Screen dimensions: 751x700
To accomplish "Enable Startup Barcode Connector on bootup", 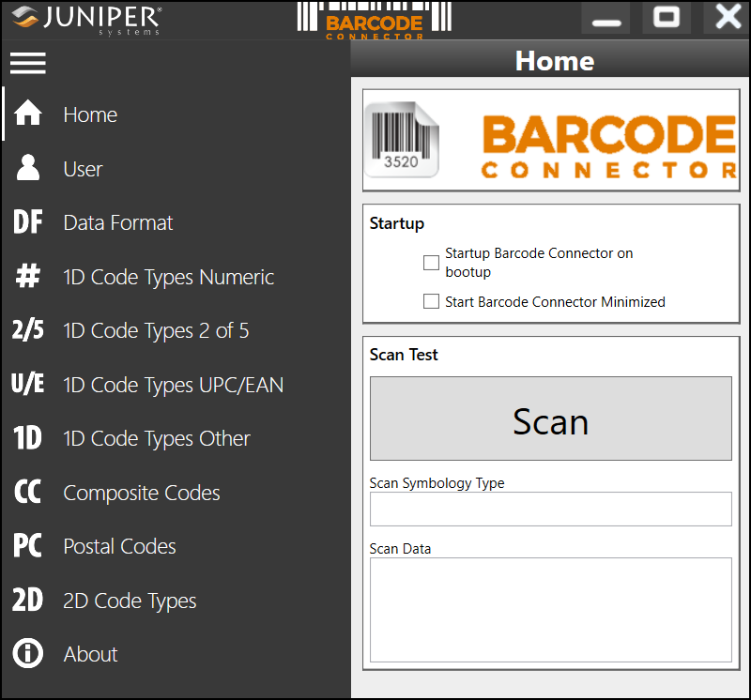I will pos(431,263).
